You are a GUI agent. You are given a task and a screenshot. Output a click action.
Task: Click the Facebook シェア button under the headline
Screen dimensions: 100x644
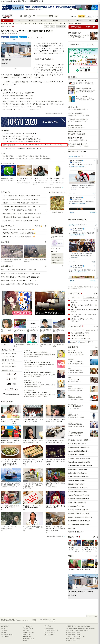tap(5, 37)
